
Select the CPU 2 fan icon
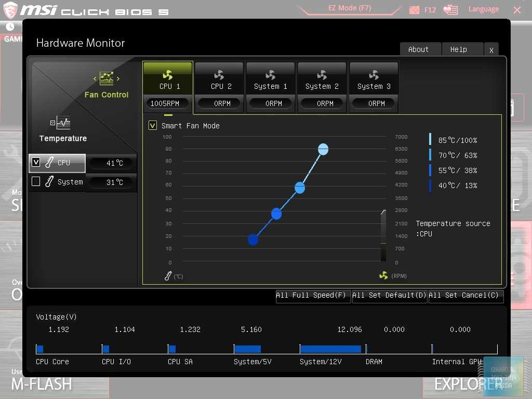click(x=219, y=75)
